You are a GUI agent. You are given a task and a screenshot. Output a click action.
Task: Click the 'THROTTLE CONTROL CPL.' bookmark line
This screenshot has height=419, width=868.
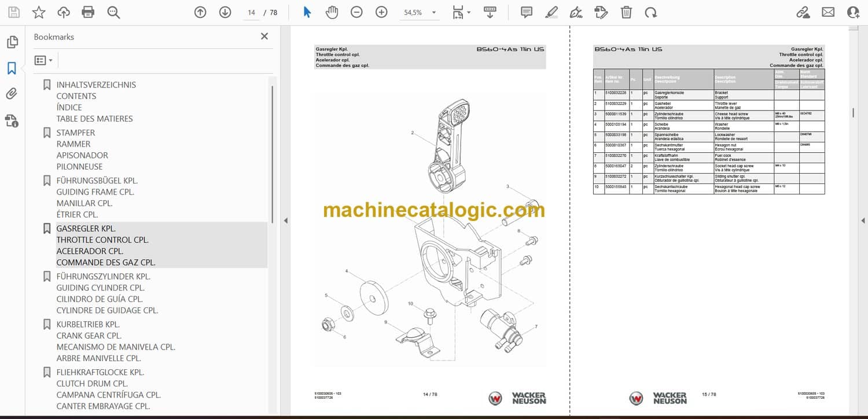(102, 240)
